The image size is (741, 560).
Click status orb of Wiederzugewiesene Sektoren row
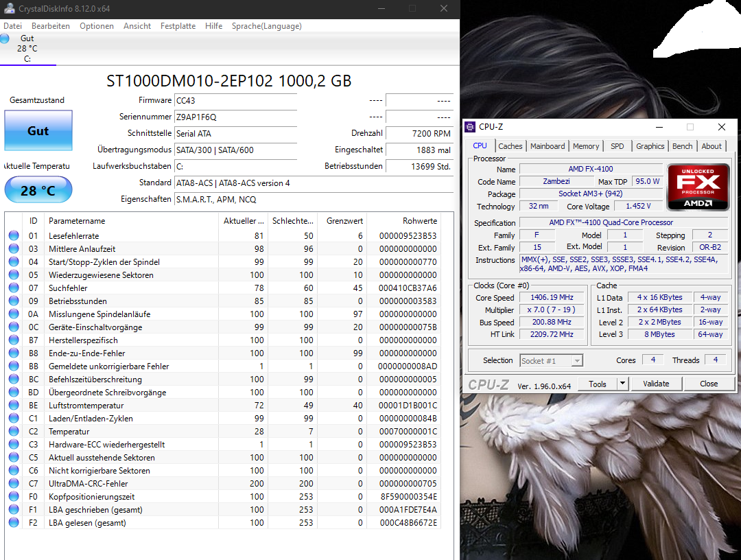coord(14,275)
